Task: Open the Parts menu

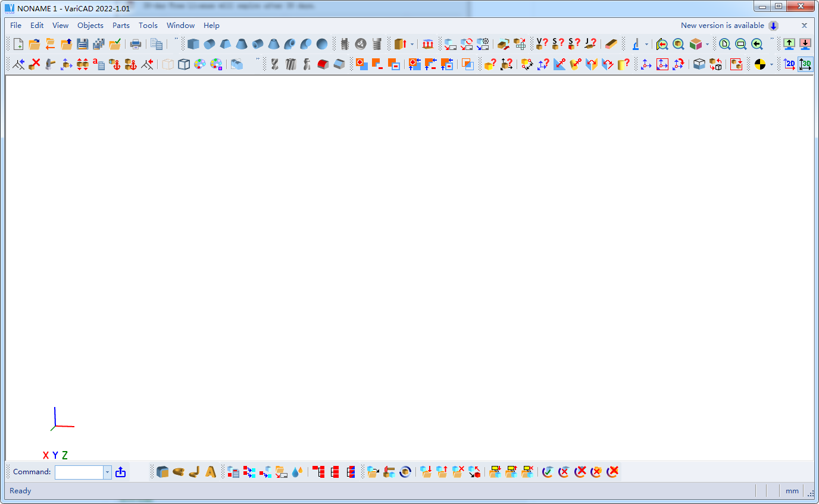Action: pos(121,26)
